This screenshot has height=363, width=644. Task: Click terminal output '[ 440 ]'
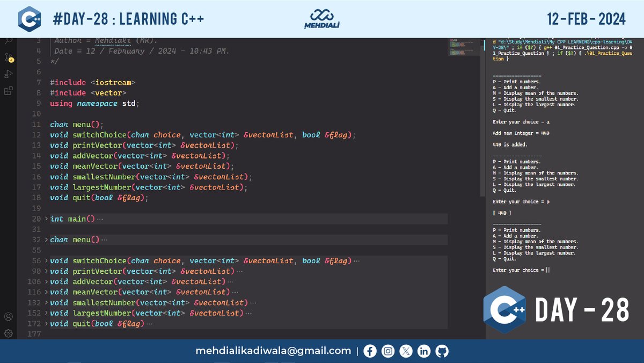pos(502,213)
